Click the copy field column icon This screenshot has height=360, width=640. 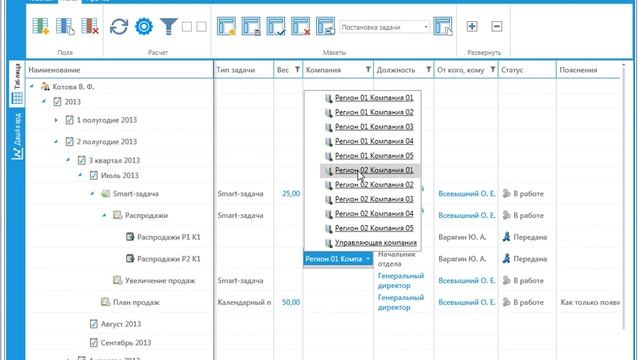pos(65,27)
